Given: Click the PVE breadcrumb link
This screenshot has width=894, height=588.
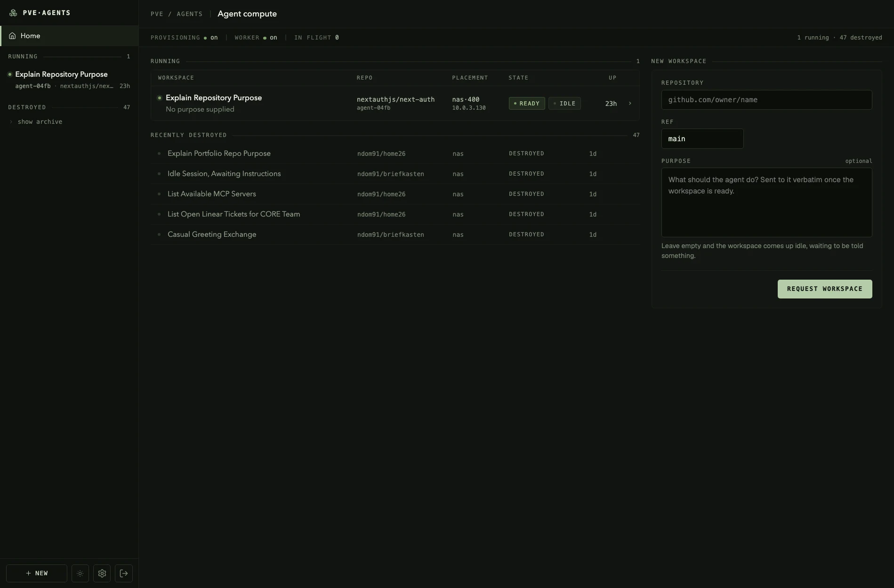Looking at the screenshot, I should (x=157, y=14).
